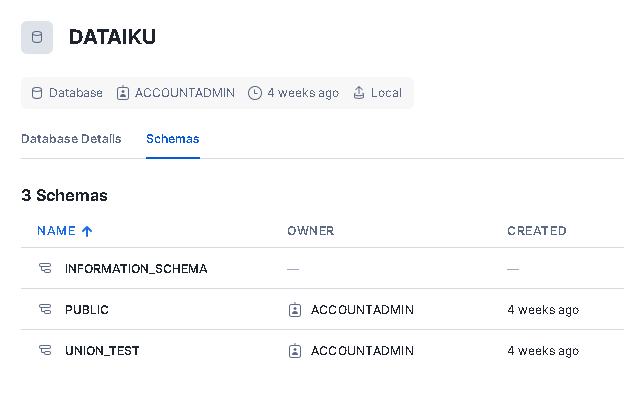Screen dimensions: 624x400
Task: Switch to the Database Details tab
Action: (71, 139)
